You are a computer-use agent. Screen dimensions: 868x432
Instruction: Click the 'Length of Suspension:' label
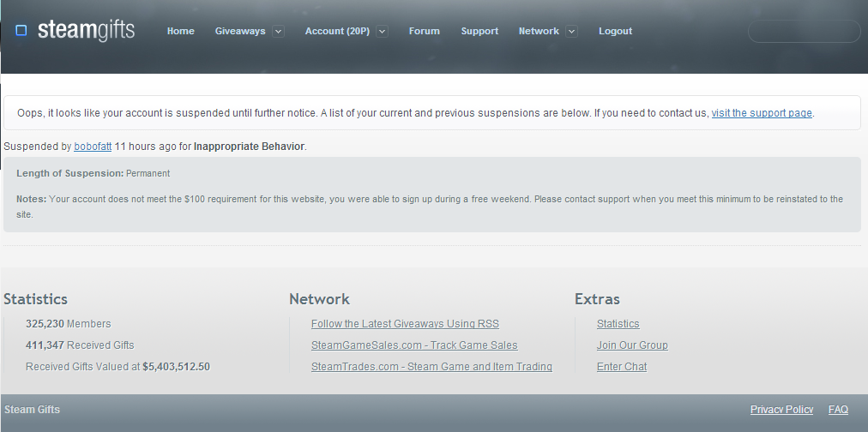click(69, 173)
